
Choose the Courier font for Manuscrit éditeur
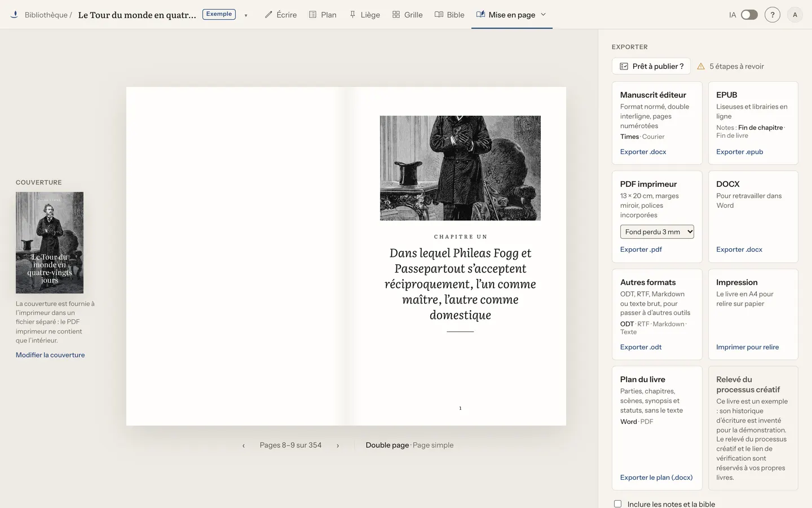(x=653, y=137)
